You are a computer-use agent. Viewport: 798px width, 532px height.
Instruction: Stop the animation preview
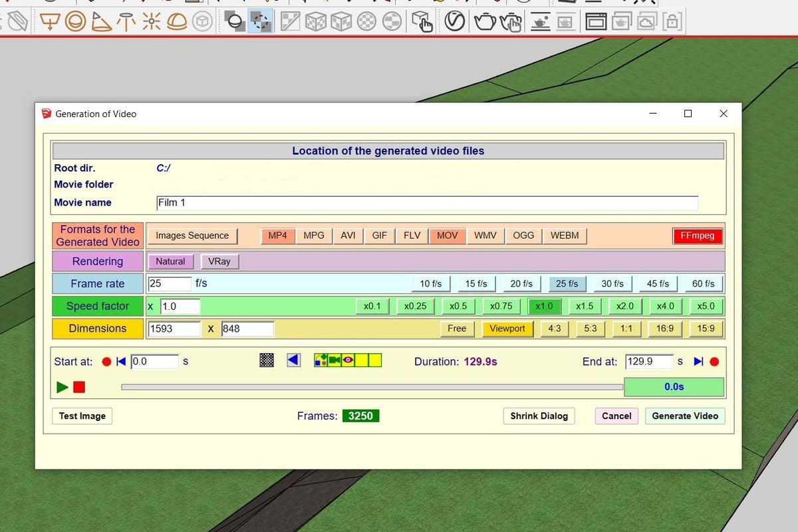[x=79, y=387]
